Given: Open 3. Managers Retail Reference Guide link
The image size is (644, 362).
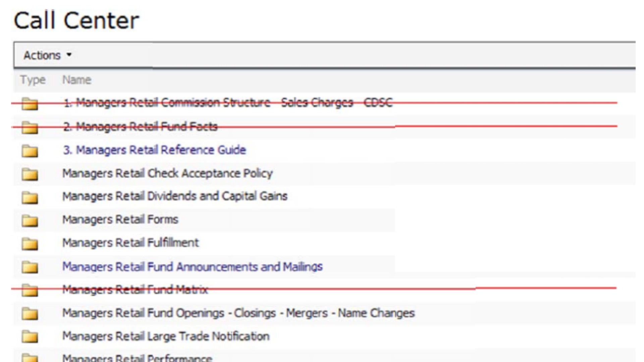Looking at the screenshot, I should 154,150.
